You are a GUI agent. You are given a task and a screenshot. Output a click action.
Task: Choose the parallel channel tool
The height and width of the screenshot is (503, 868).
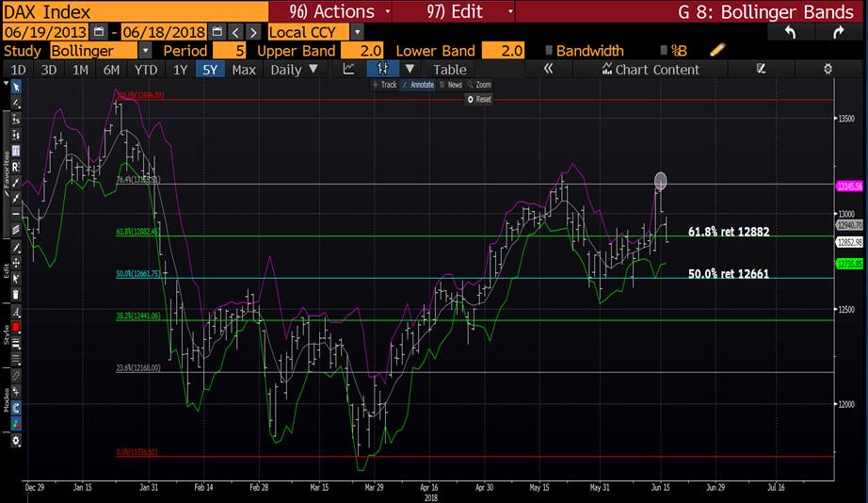(x=16, y=229)
